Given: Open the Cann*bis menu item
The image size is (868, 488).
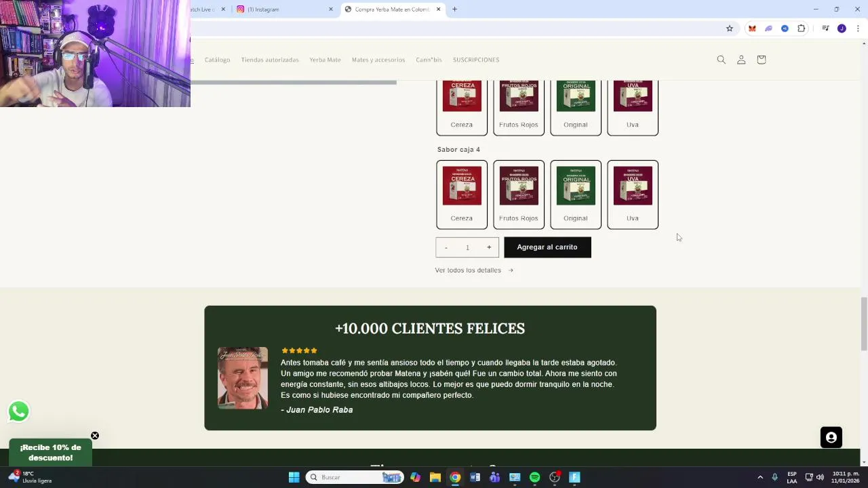Looking at the screenshot, I should tap(429, 60).
